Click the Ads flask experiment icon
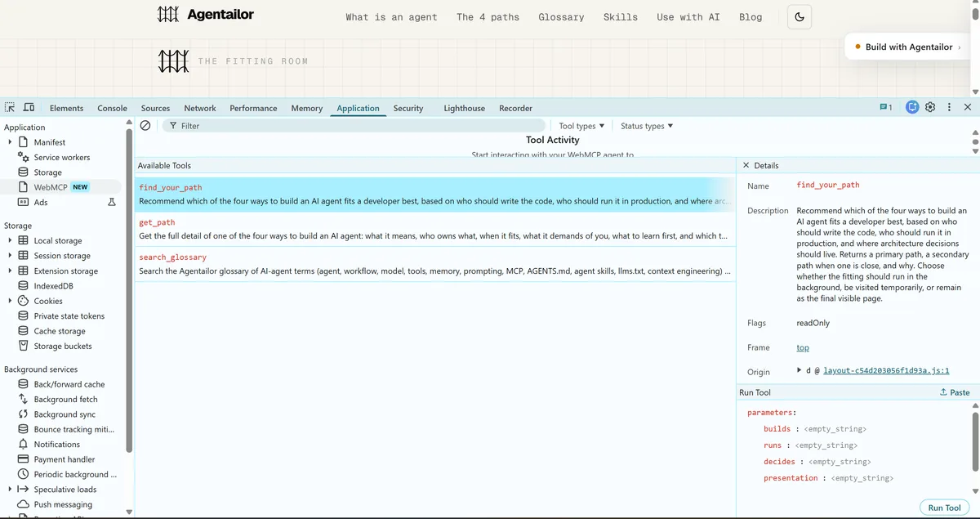 click(112, 202)
